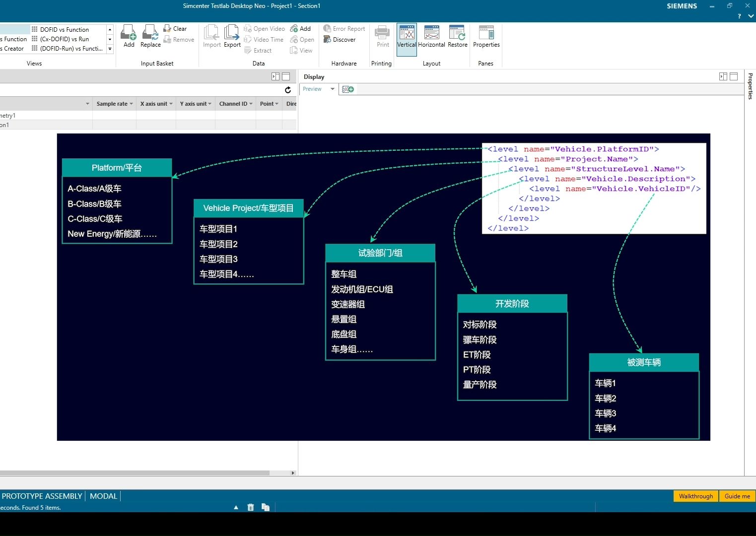Start the Walkthrough
This screenshot has width=756, height=536.
click(x=695, y=496)
